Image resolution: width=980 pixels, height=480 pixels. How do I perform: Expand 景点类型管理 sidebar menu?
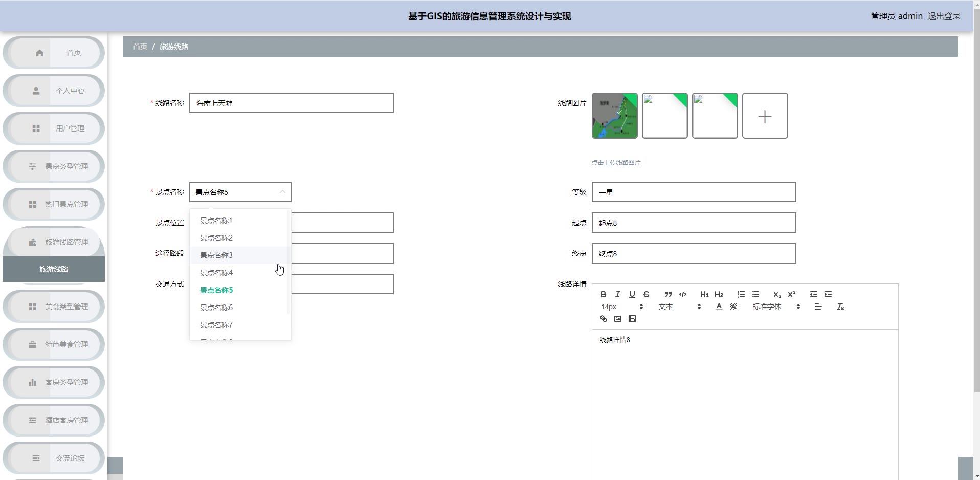(x=54, y=166)
